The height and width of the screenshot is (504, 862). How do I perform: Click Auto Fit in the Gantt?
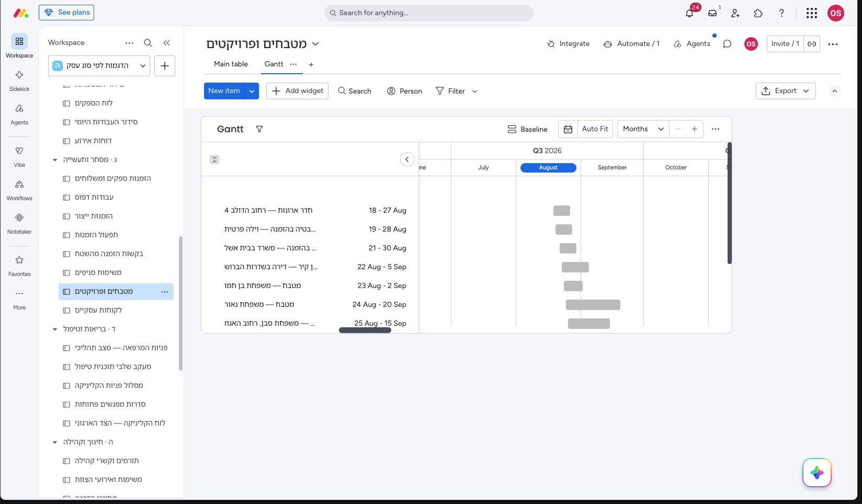coord(595,129)
